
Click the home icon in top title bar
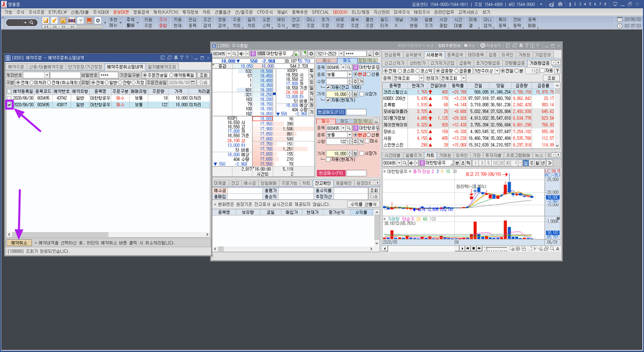click(560, 4)
